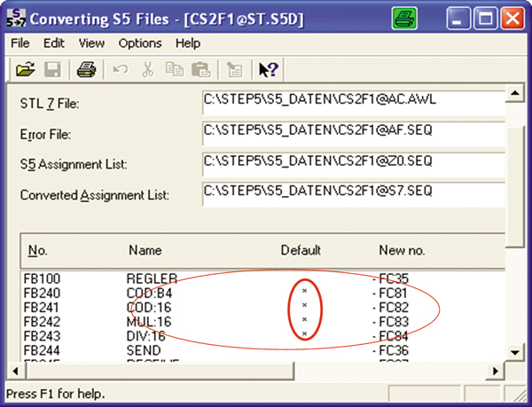Viewport: 532px width, 407px height.
Task: Click the FC83 new number cell
Action: pyautogui.click(x=394, y=322)
